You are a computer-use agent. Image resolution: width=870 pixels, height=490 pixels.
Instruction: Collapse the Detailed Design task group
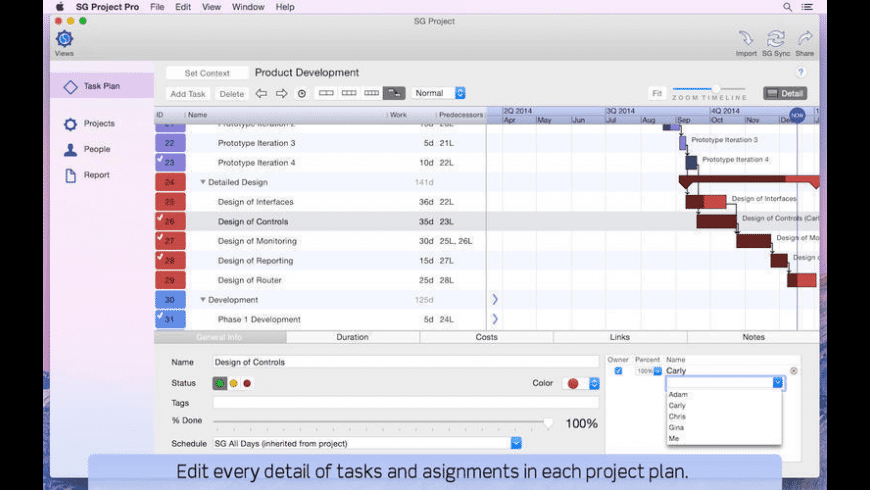pos(203,183)
